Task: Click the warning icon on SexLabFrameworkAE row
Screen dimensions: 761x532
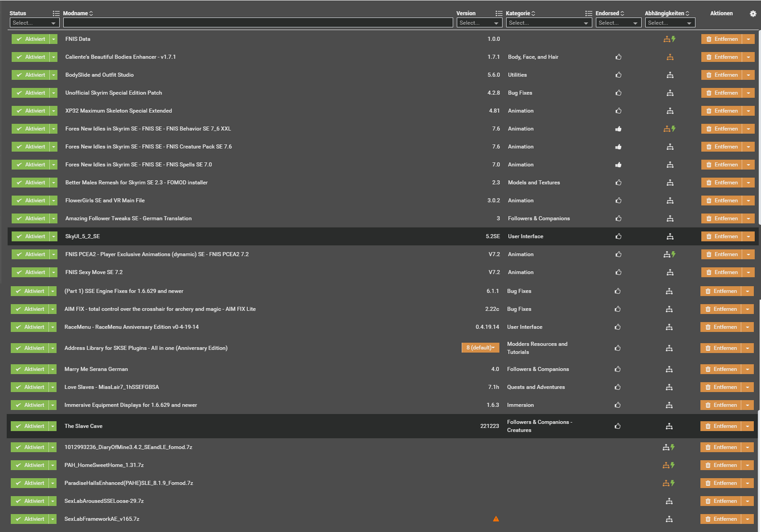Action: pos(496,519)
